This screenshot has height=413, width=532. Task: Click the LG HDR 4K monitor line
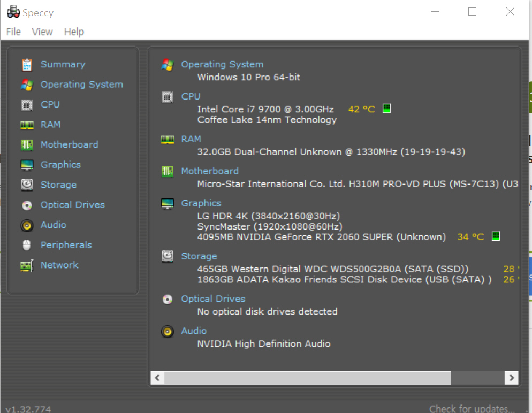[x=269, y=216]
